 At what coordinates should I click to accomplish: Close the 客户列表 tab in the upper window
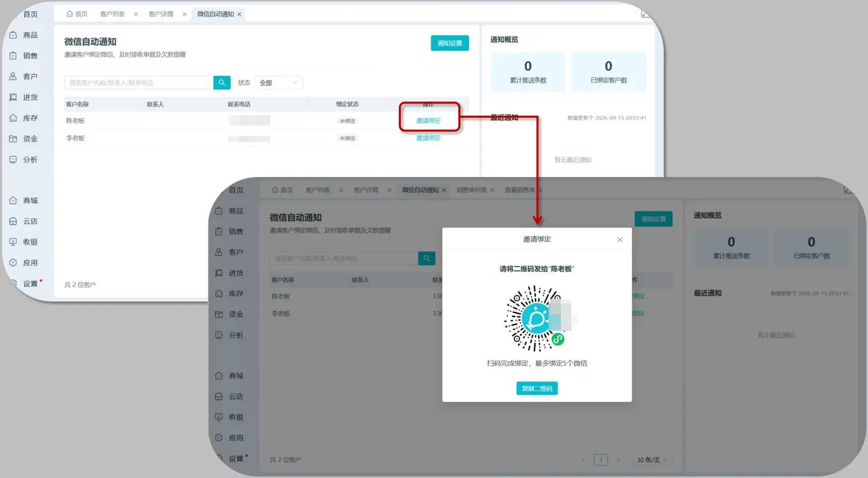[x=136, y=14]
